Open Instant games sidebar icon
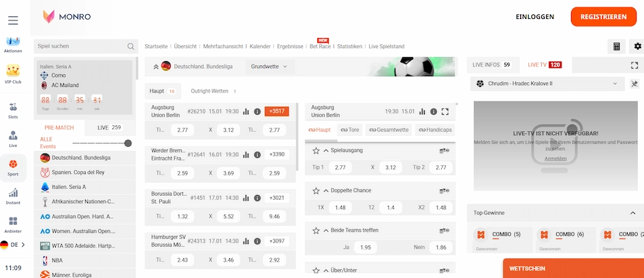The width and height of the screenshot is (644, 278). [x=13, y=196]
